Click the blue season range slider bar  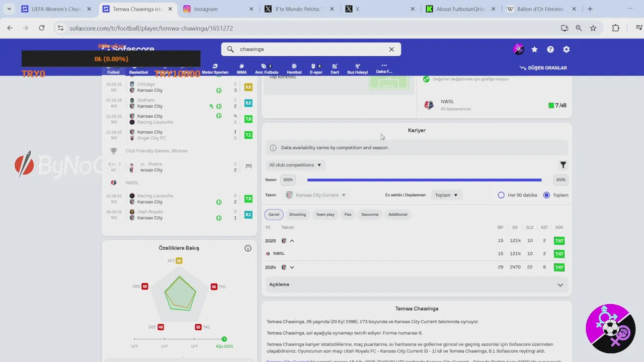point(424,180)
